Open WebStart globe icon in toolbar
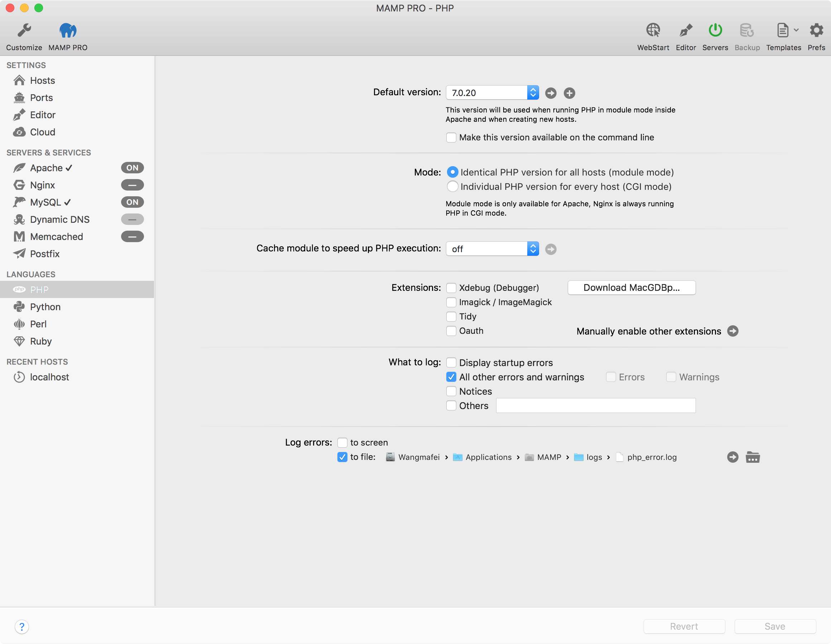 tap(653, 30)
